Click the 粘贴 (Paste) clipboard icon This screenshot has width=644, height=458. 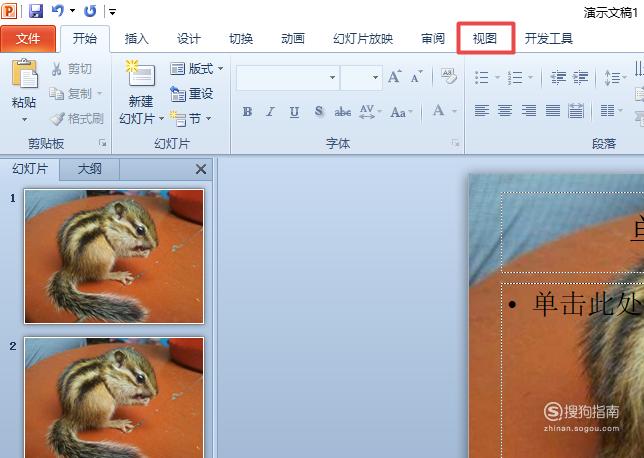(24, 74)
